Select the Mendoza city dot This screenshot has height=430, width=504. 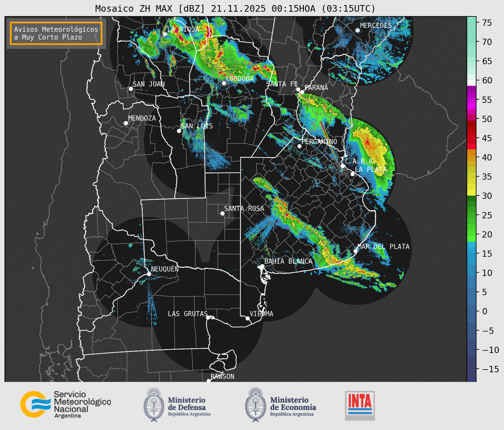[x=126, y=123]
